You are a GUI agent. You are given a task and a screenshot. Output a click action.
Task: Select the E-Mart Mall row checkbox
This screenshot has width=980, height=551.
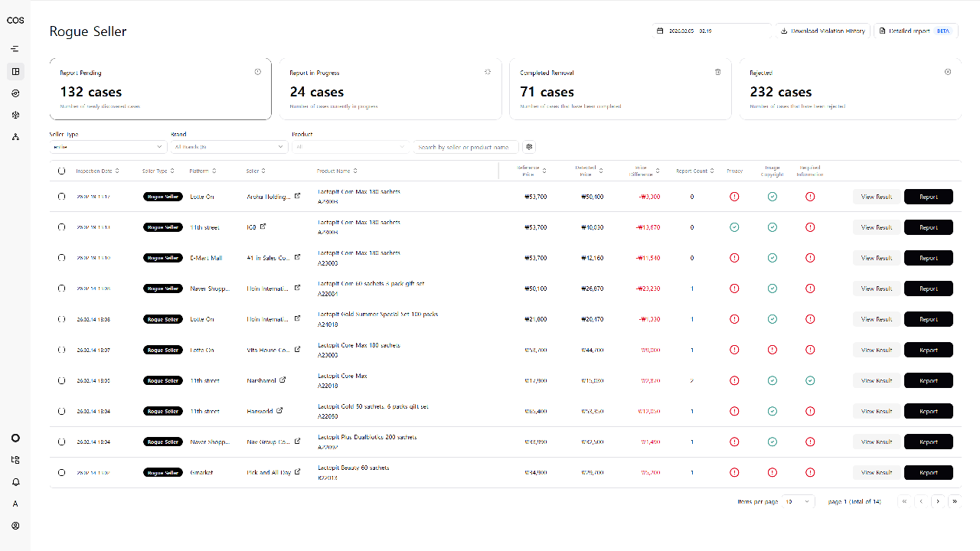coord(61,258)
